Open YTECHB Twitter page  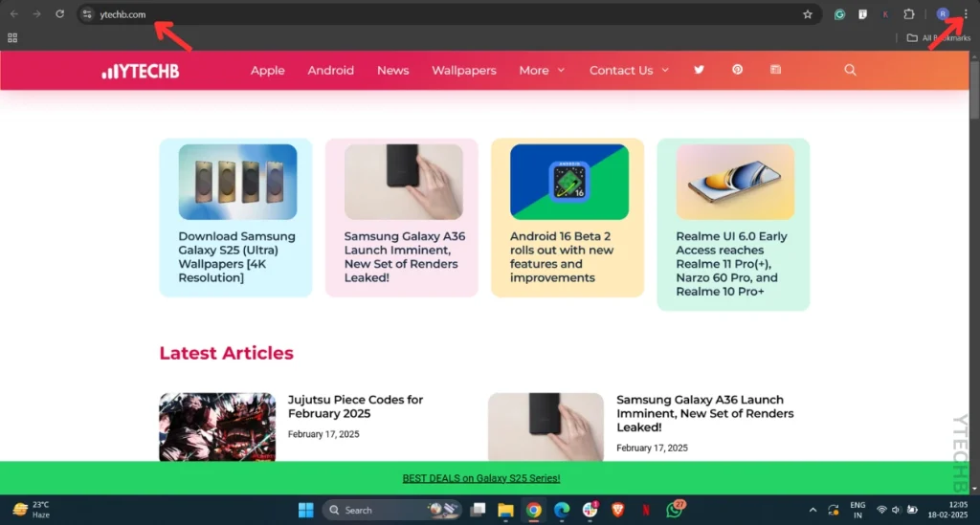coord(699,70)
